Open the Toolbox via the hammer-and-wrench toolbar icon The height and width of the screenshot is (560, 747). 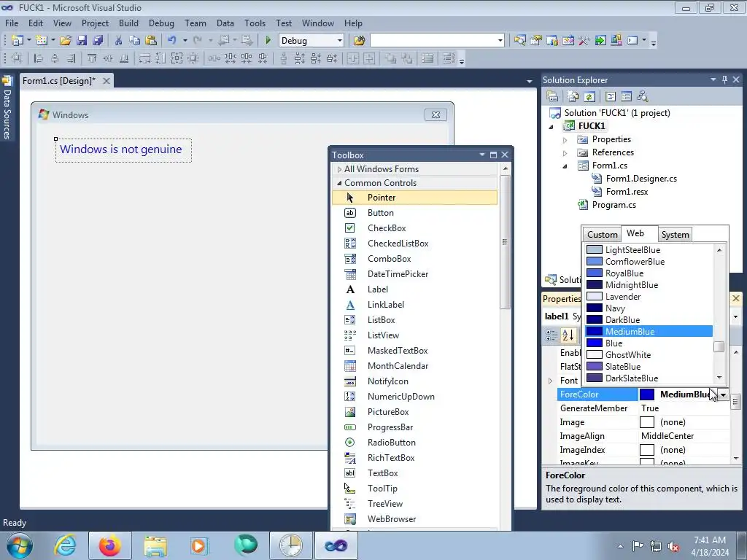click(x=584, y=41)
